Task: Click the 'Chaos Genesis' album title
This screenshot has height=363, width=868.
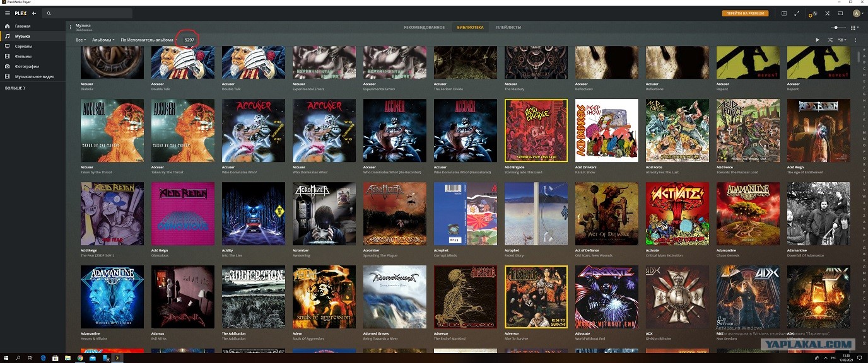Action: [729, 255]
